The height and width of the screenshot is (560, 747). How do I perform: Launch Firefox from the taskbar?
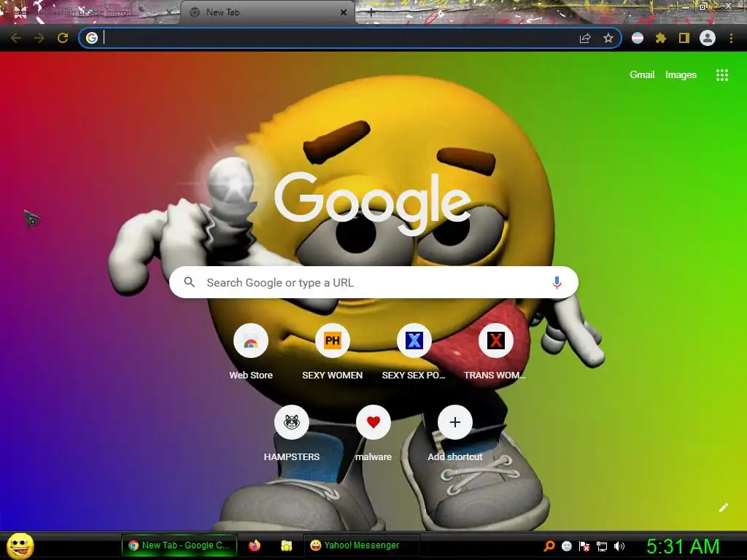point(255,545)
